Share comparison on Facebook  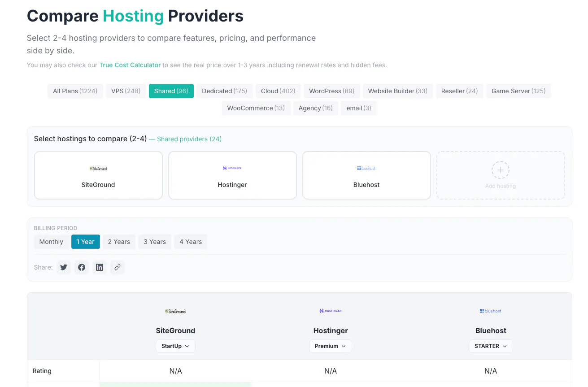(x=82, y=267)
